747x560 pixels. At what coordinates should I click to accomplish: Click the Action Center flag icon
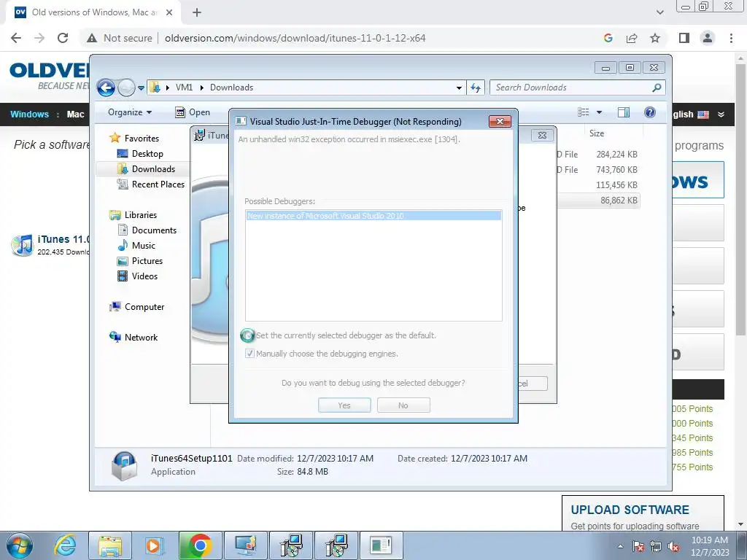coord(638,547)
